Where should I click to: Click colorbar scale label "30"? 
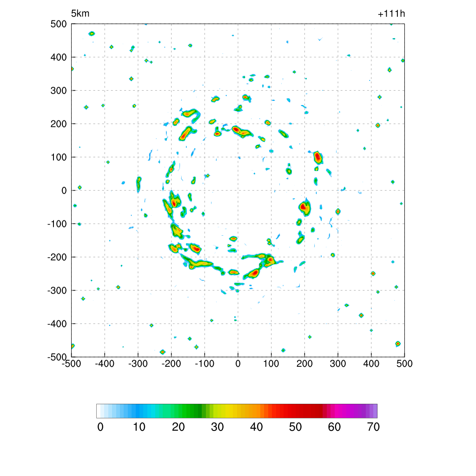pos(218,427)
